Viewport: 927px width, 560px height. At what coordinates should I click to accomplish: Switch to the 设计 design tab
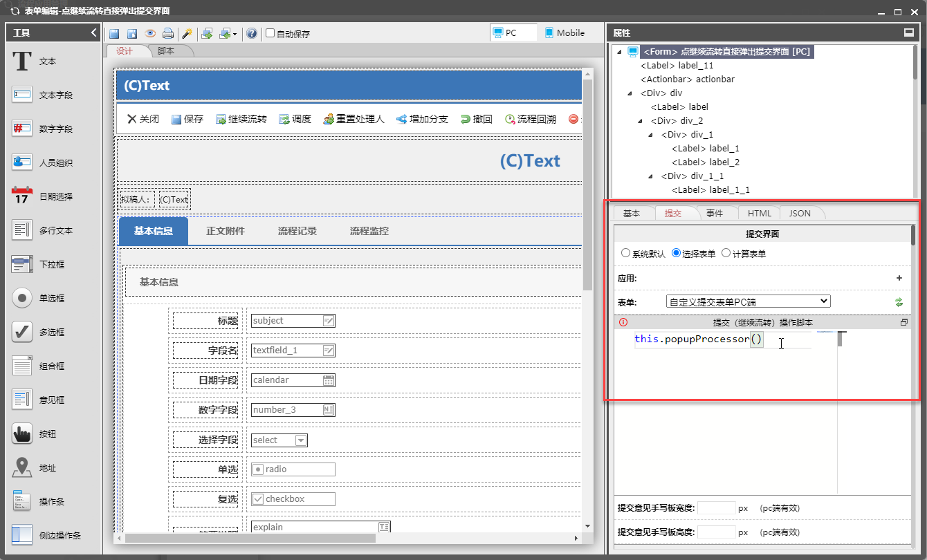(x=125, y=51)
